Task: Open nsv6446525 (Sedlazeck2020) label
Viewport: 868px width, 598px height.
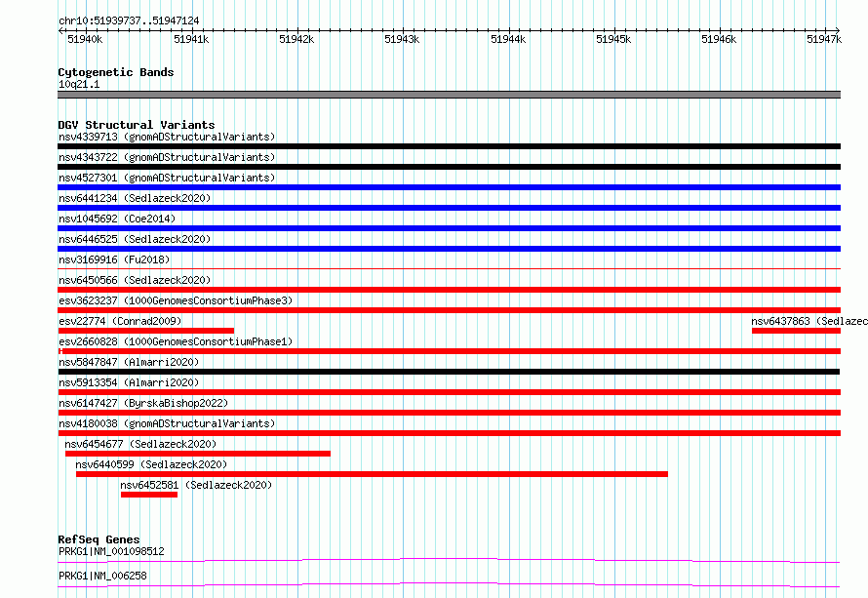Action: [x=135, y=239]
